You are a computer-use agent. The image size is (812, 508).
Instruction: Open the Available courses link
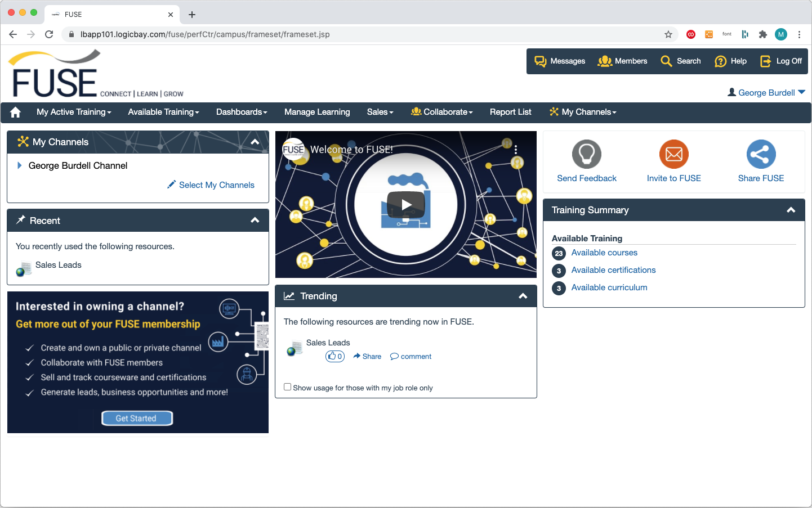coord(604,253)
